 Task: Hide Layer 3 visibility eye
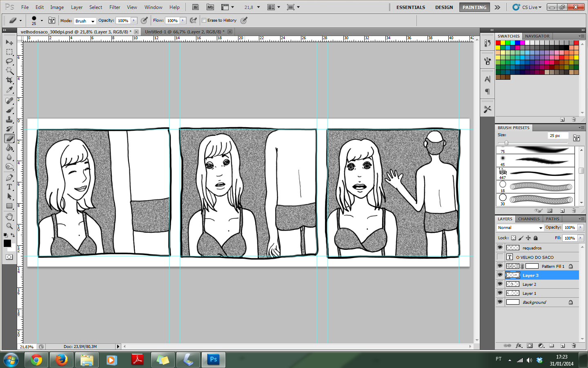(x=500, y=275)
